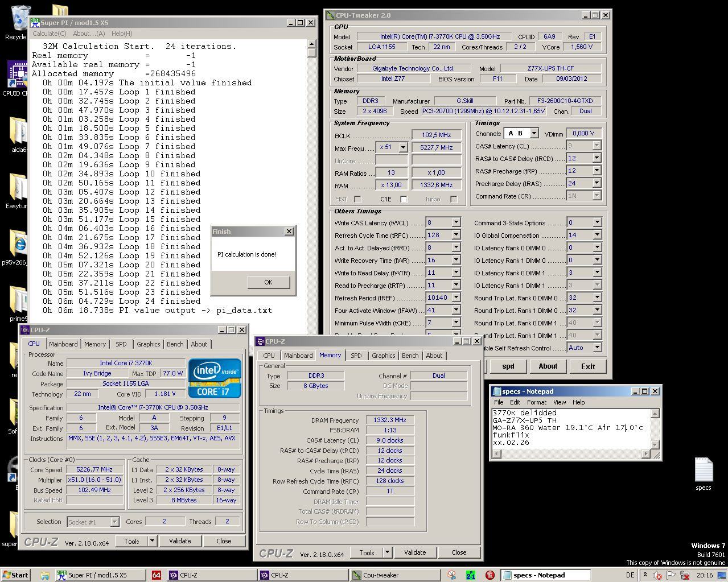728x582 pixels.
Task: Open the Refresh Cycle Time (tRFC) dropdown
Action: (456, 235)
